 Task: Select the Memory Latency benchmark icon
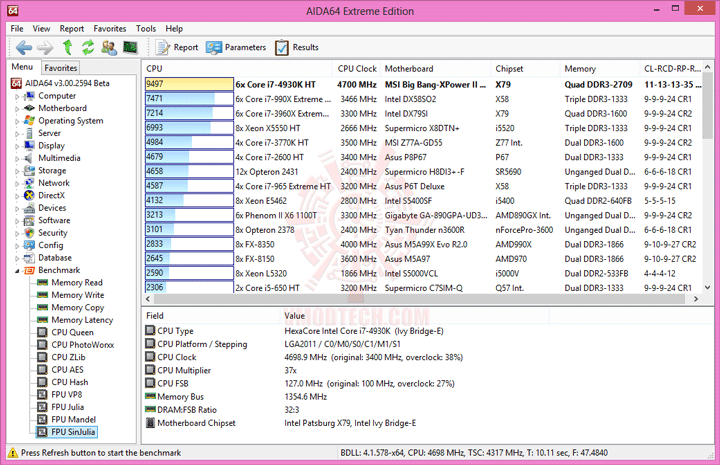43,319
